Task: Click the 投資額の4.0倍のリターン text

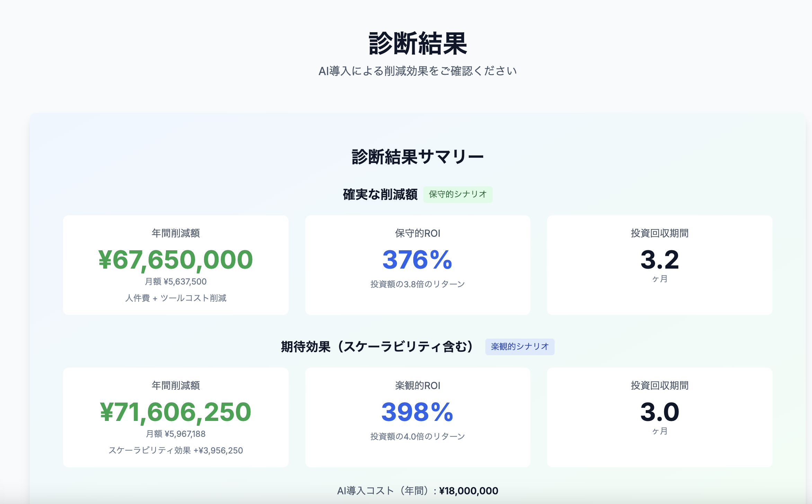Action: (x=417, y=436)
